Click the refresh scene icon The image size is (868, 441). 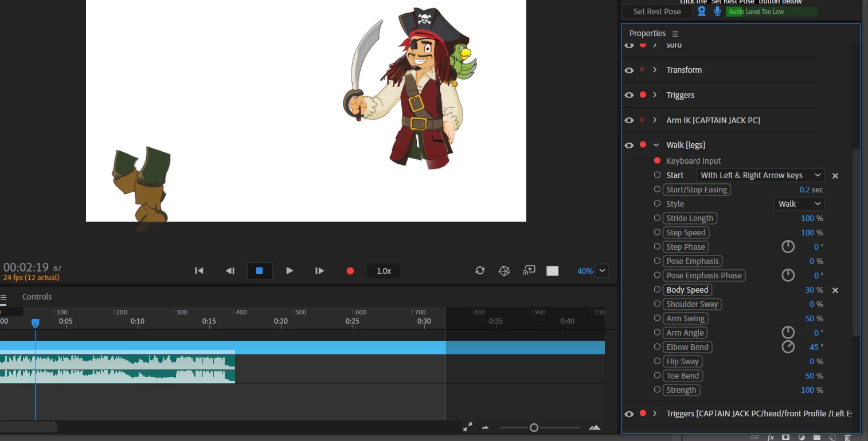click(480, 270)
